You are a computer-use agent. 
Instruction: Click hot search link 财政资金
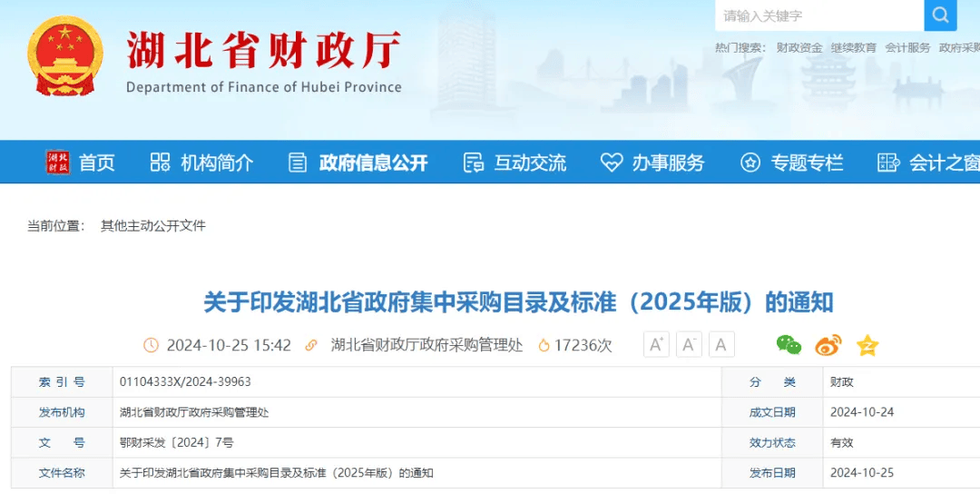click(799, 47)
